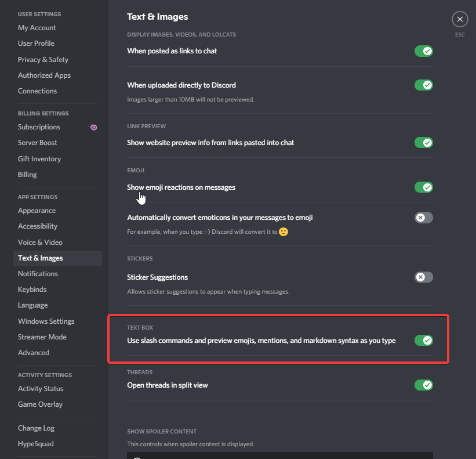Close settings with the ESC X button
Viewport: 476px width, 459px height.
click(x=460, y=20)
